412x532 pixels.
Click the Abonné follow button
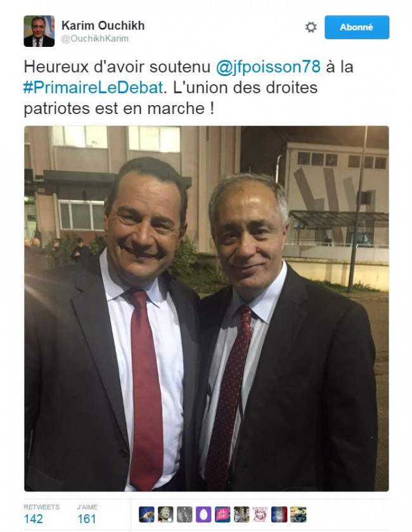point(357,27)
